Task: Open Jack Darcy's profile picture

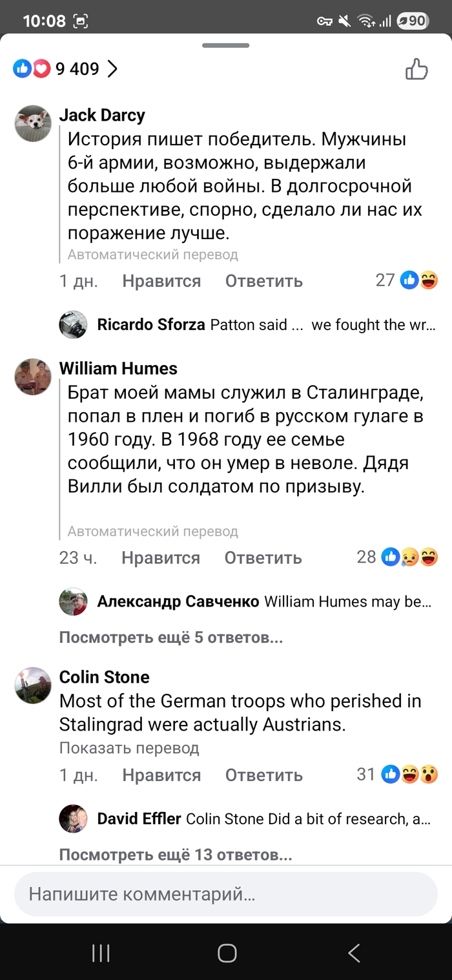Action: (33, 123)
